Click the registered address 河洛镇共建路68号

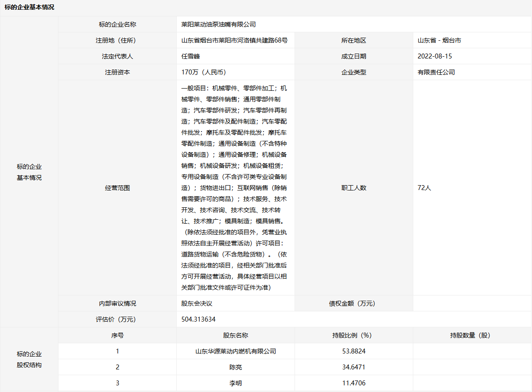tap(234, 40)
